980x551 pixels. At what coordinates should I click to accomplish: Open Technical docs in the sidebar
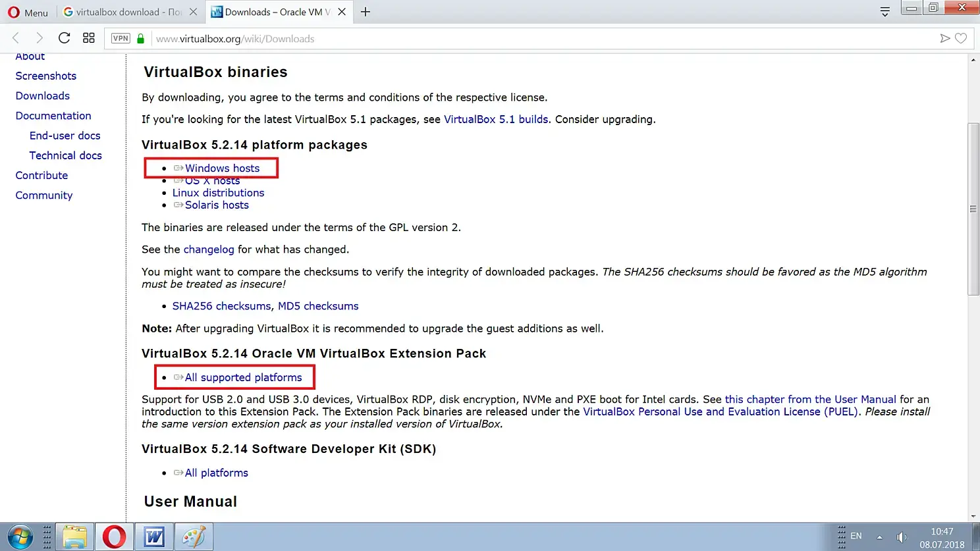coord(66,155)
